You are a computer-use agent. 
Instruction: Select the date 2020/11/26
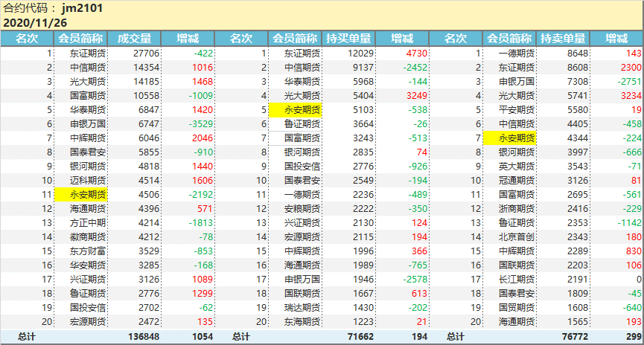(x=35, y=22)
